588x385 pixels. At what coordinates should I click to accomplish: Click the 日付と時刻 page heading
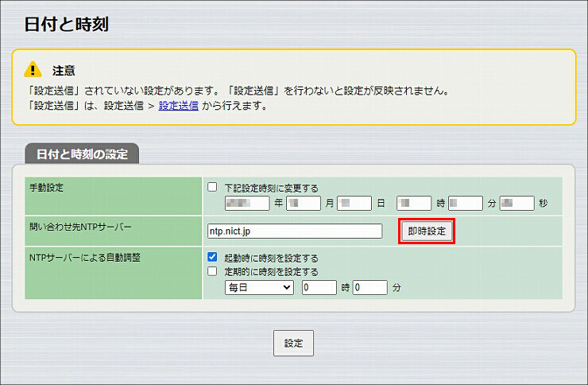click(x=67, y=25)
